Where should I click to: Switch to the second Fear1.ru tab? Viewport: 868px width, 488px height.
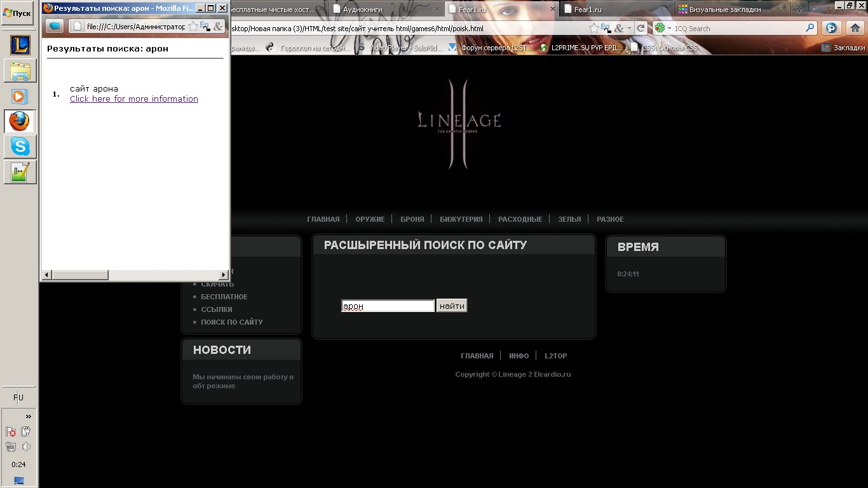pyautogui.click(x=616, y=10)
